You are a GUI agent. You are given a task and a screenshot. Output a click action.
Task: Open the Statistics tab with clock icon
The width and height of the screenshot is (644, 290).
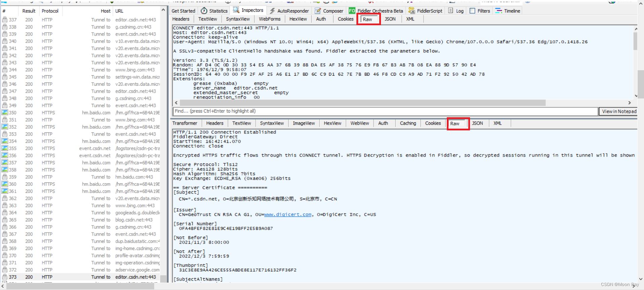(204, 11)
